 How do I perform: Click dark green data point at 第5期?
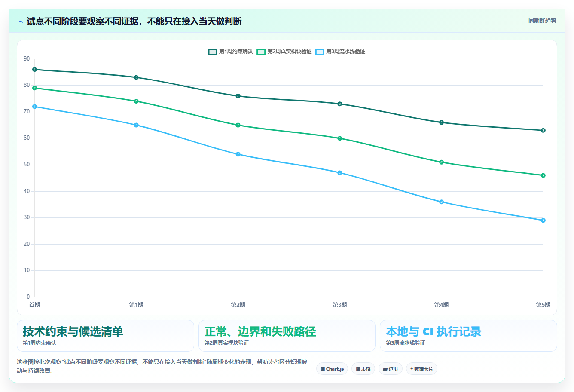click(543, 130)
